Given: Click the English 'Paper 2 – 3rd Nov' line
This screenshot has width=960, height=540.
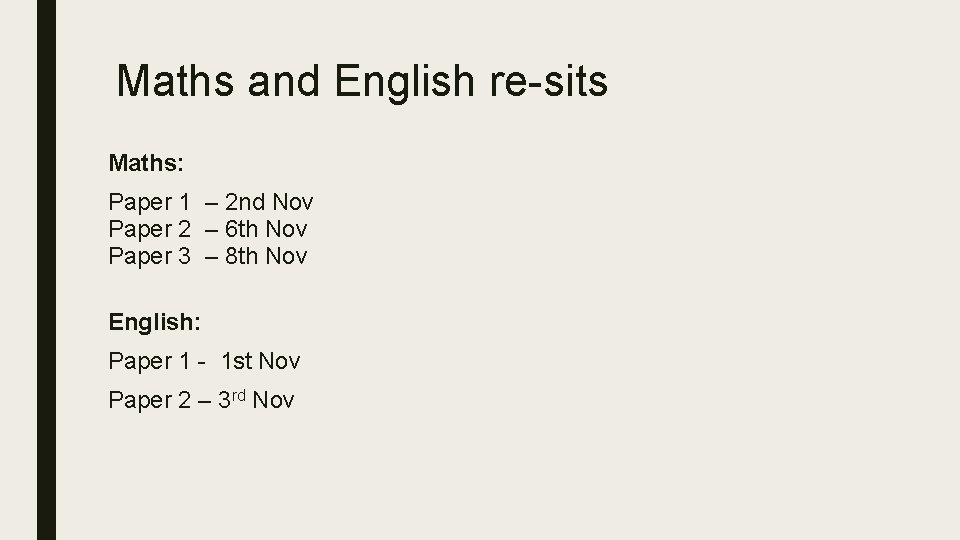Looking at the screenshot, I should (x=201, y=400).
